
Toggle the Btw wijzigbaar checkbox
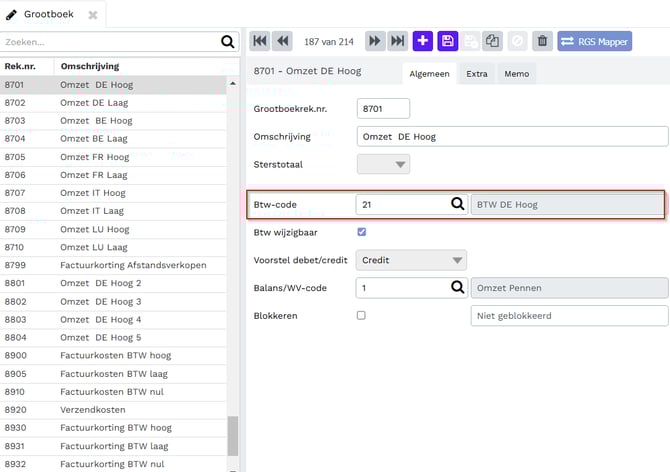tap(362, 232)
